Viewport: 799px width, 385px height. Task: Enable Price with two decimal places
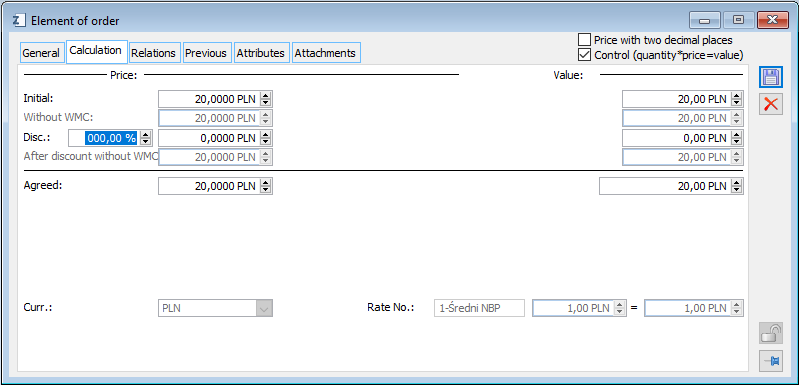coord(584,40)
